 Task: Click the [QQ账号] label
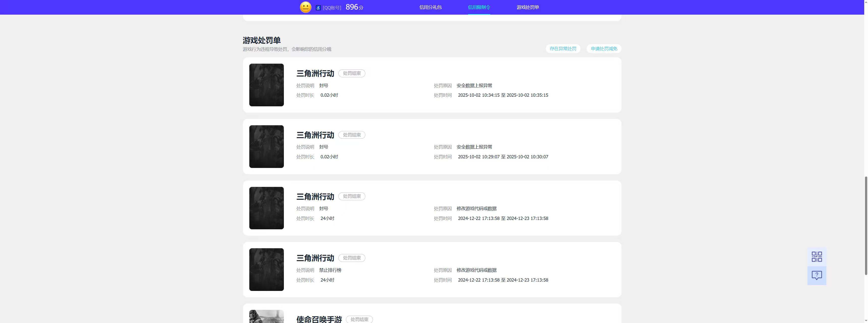[x=332, y=8]
